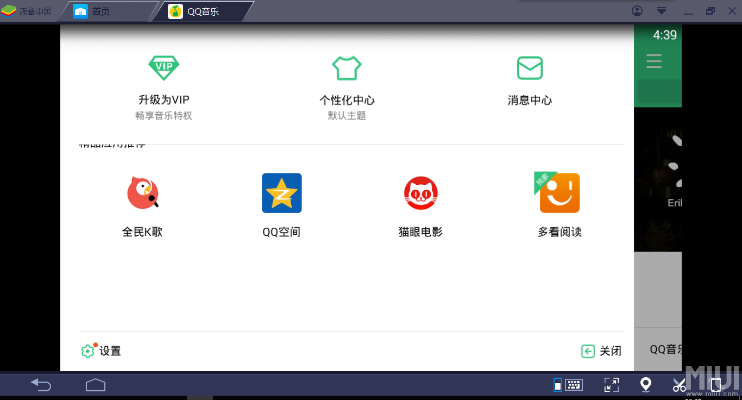Viewport: 742px width, 400px height.
Task: Tap the hamburger menu in green header
Action: click(654, 61)
